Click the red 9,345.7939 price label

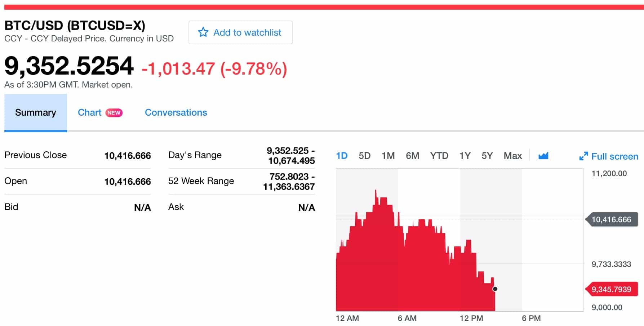pos(611,289)
